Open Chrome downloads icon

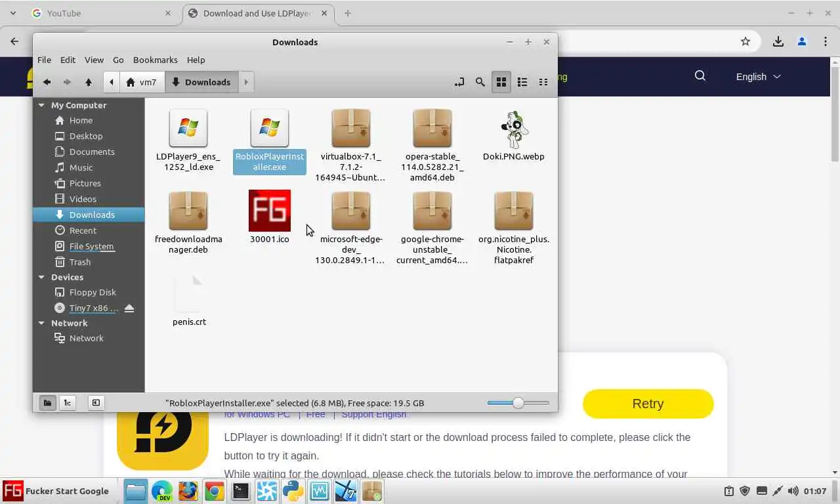tap(778, 41)
